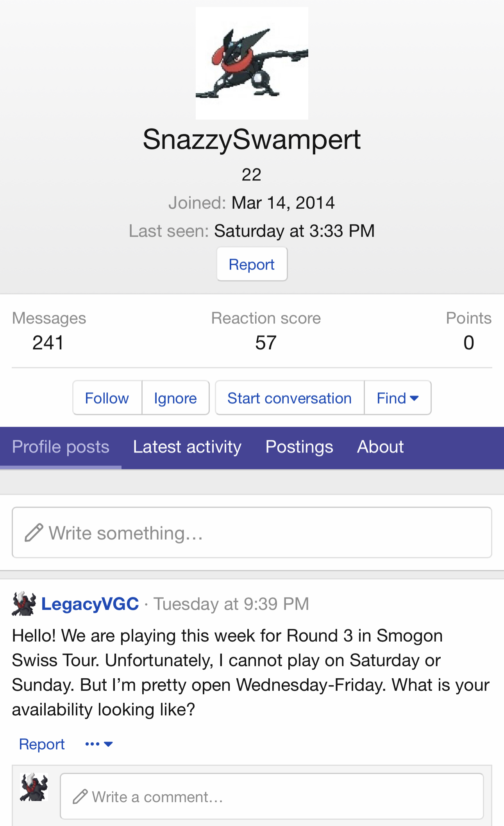Click the pencil icon in Write something
This screenshot has width=504, height=826.
34,533
